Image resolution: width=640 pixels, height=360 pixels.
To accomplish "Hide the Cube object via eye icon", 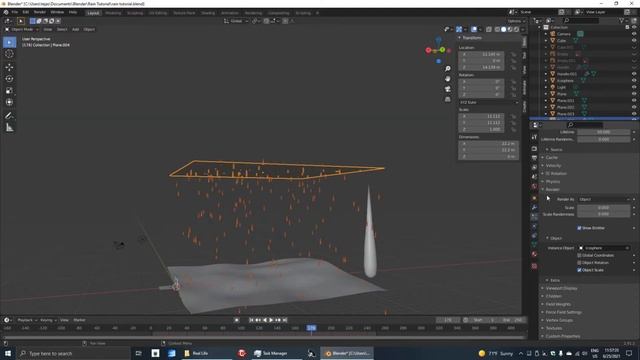I will tap(634, 40).
